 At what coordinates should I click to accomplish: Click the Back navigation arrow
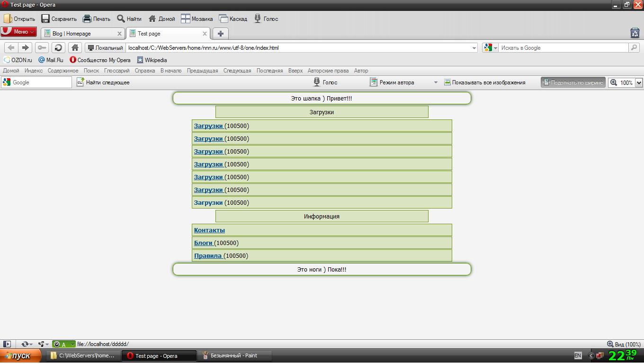coord(11,47)
